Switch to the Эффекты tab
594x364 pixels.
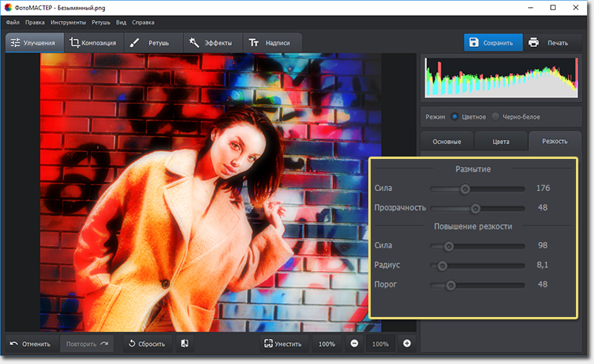211,43
